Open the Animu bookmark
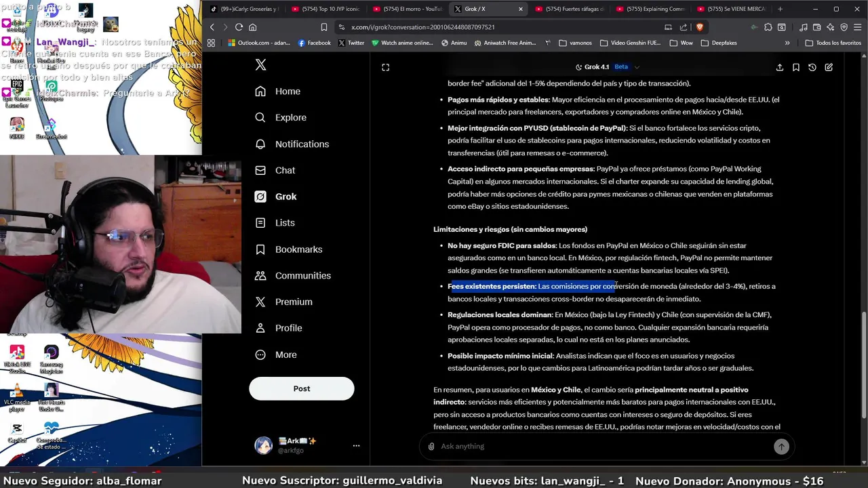 (x=454, y=43)
